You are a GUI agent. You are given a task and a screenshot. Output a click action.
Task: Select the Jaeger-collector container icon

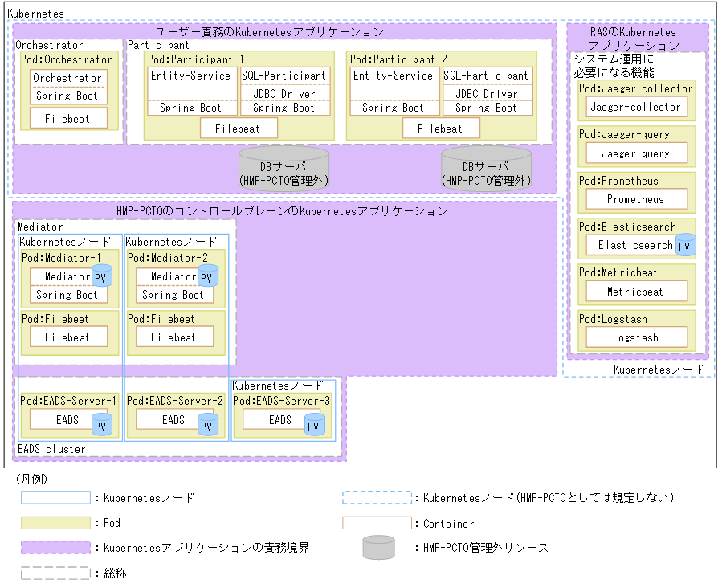click(x=635, y=106)
